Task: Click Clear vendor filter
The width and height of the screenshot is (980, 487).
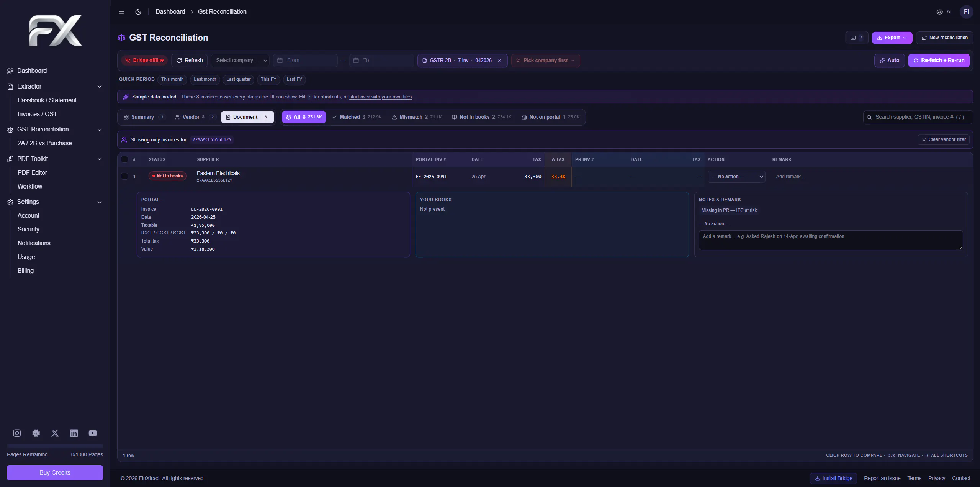Action: (944, 140)
